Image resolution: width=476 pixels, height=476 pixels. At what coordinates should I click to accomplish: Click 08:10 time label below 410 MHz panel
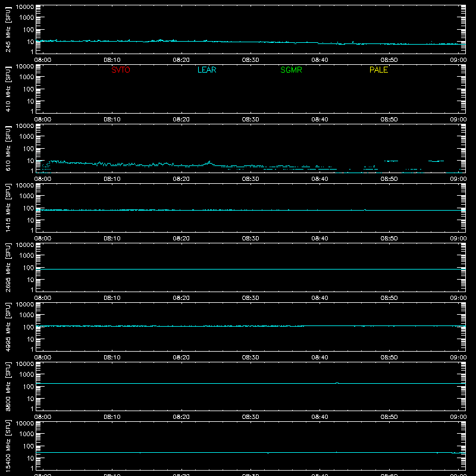112,120
